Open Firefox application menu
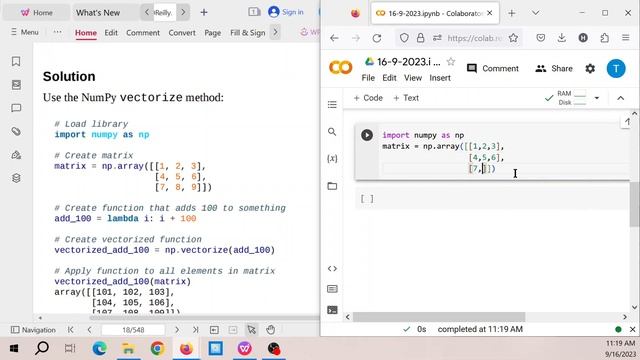640x360 pixels. coord(626,38)
